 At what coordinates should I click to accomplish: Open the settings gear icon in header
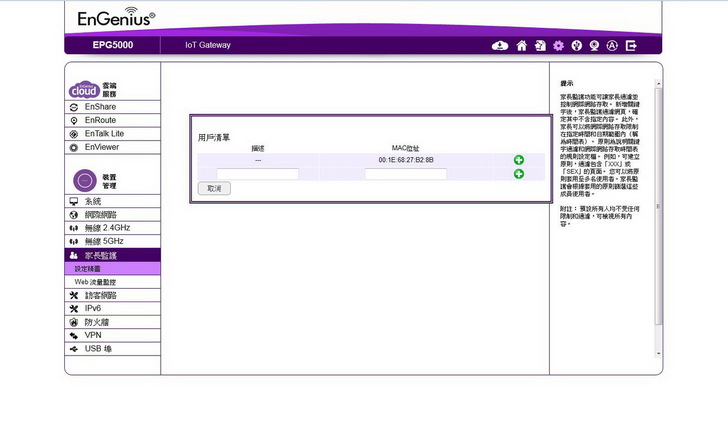click(x=558, y=45)
